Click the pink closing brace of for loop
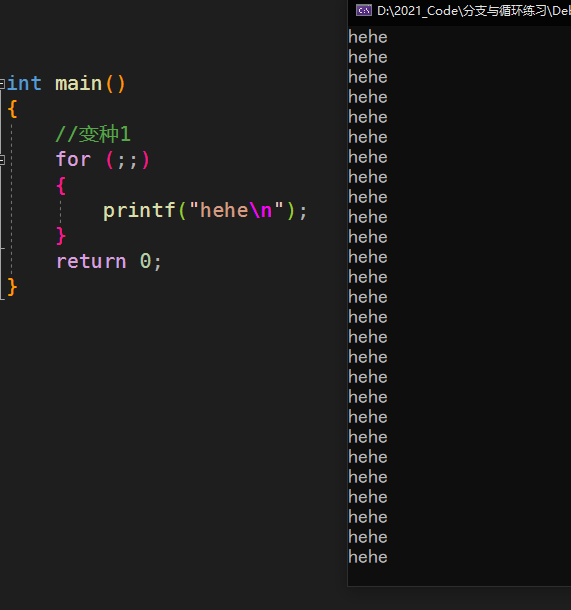 [61, 236]
